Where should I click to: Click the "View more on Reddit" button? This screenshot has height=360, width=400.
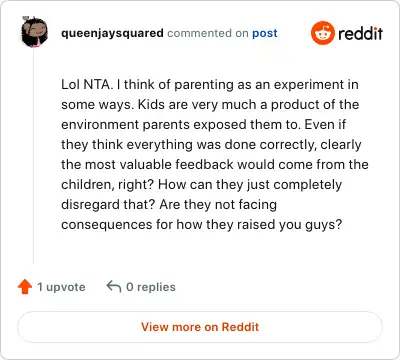200,327
